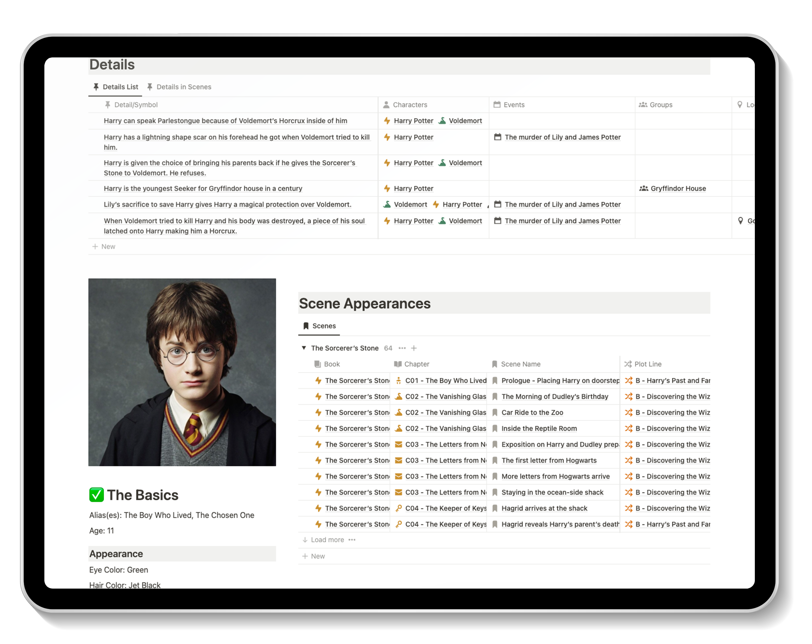
Task: Click the Age: 11 text
Action: (x=101, y=531)
